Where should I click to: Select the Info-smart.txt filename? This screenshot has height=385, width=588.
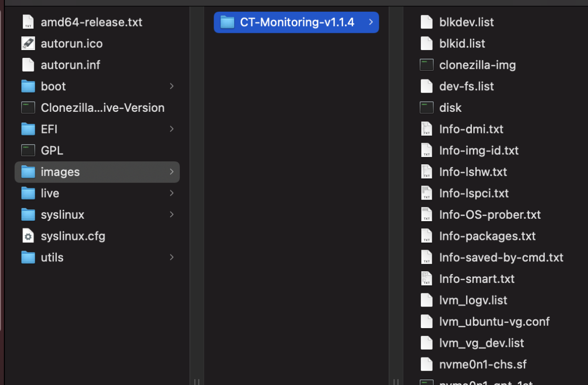[477, 279]
